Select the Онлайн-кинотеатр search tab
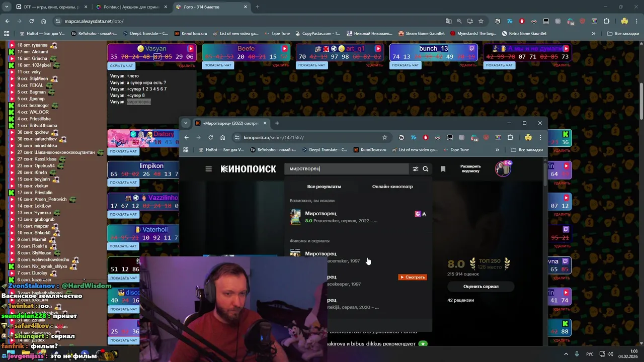 click(x=392, y=187)
